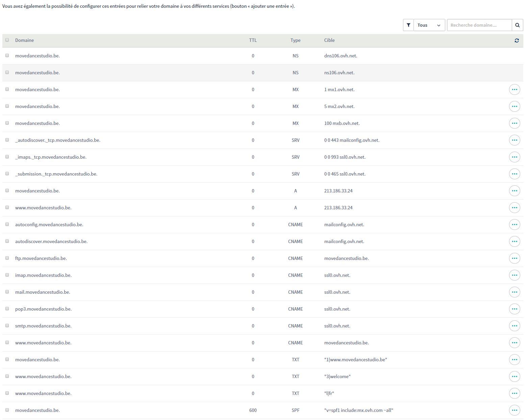This screenshot has height=420, width=529.
Task: Open the Tous record type dropdown
Action: click(x=429, y=25)
